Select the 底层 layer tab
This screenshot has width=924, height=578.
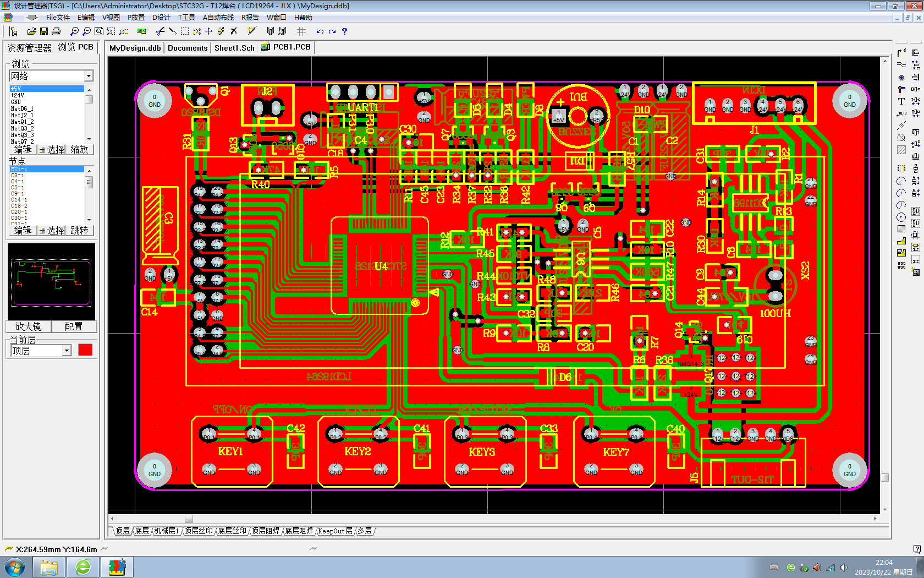coord(142,531)
